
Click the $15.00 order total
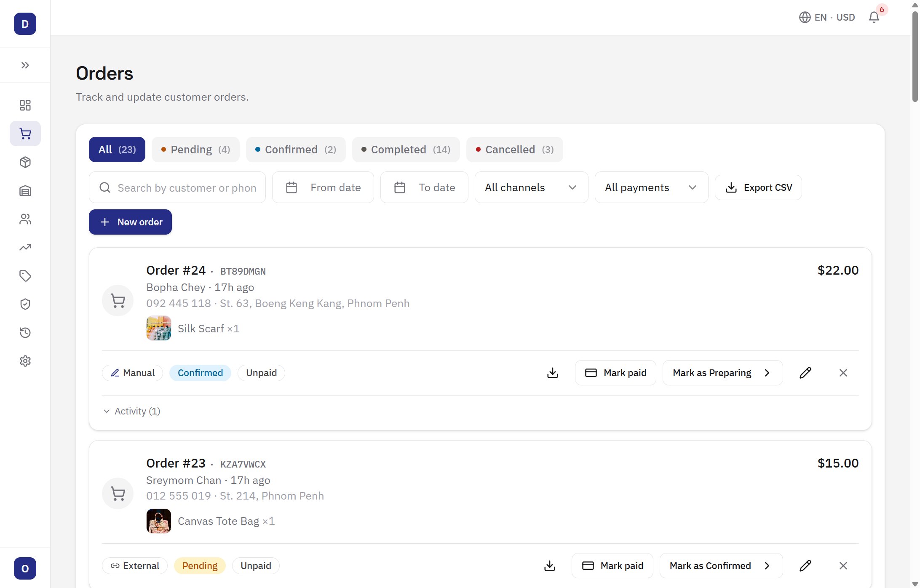(838, 463)
